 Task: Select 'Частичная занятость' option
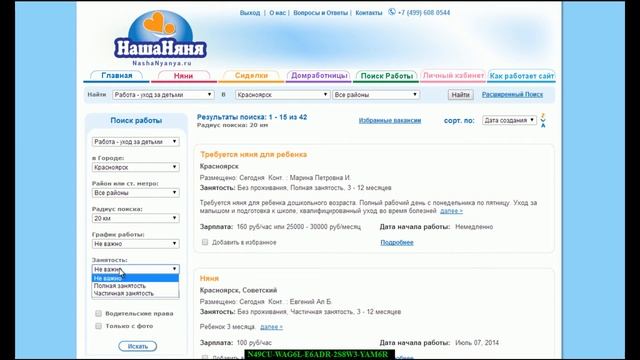click(136, 293)
